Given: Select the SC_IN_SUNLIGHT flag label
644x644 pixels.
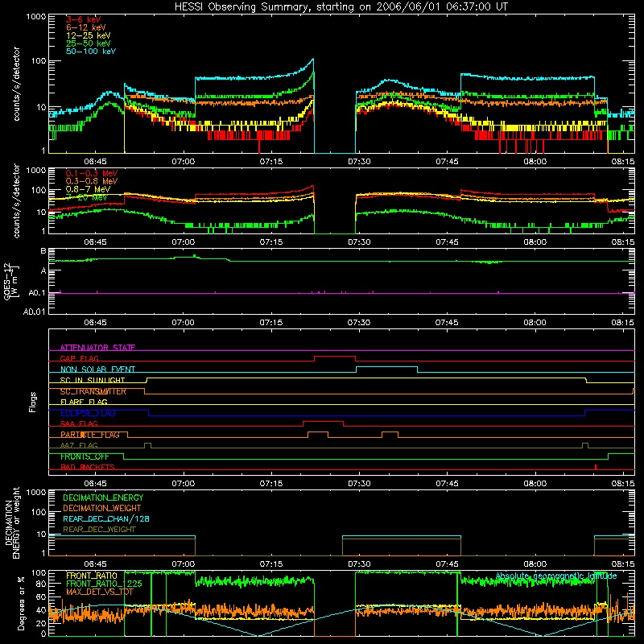Looking at the screenshot, I should tap(93, 380).
